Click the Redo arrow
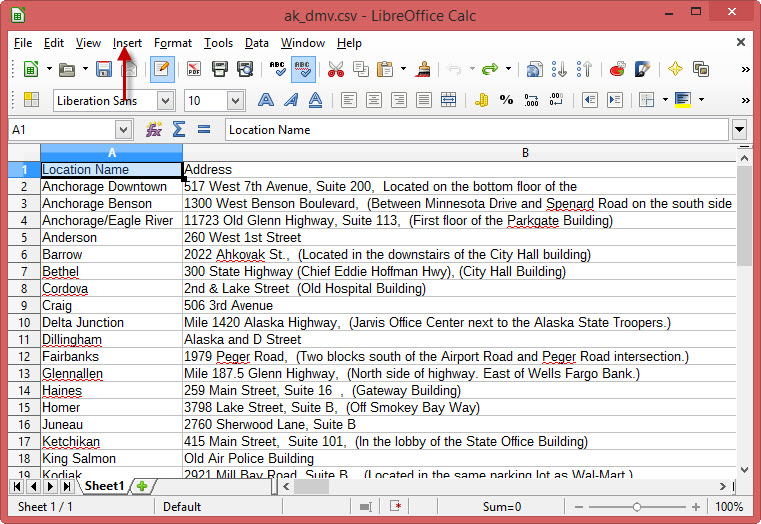Viewport: 761px width, 524px height. 490,69
